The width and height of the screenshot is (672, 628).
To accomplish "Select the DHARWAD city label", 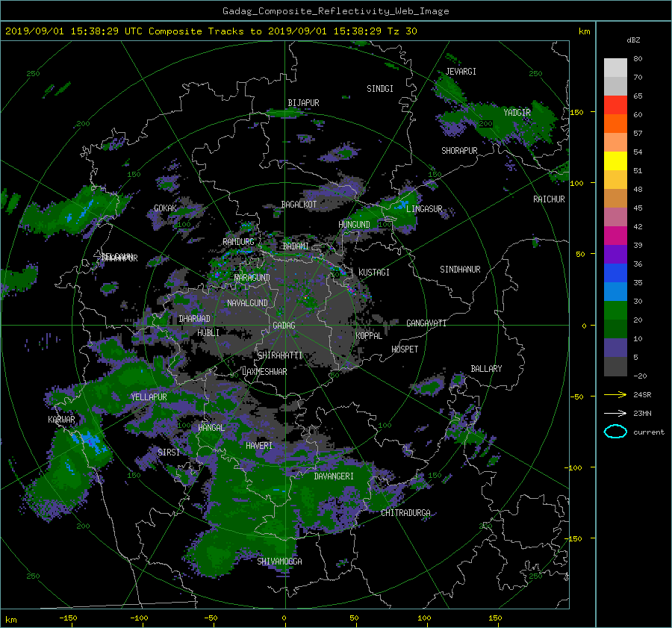I will point(195,319).
